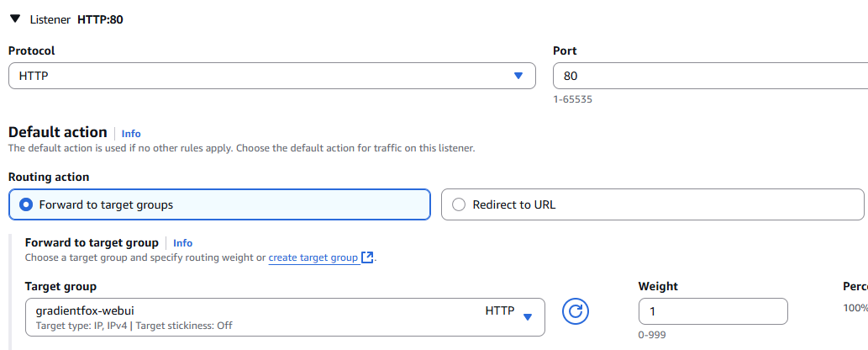
Task: Click the Port field label
Action: 565,50
